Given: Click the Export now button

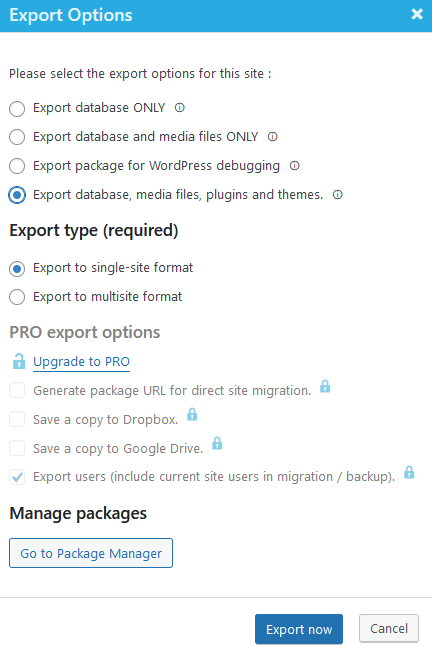Looking at the screenshot, I should [299, 629].
